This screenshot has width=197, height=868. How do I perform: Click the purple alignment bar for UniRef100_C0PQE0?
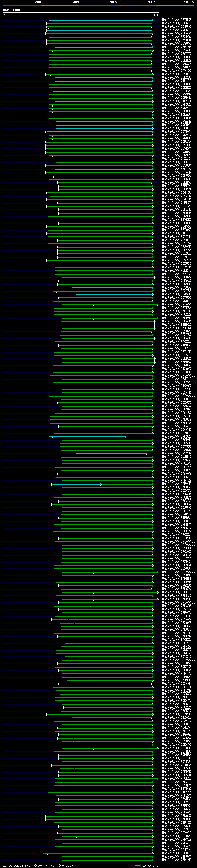pyautogui.click(x=98, y=854)
